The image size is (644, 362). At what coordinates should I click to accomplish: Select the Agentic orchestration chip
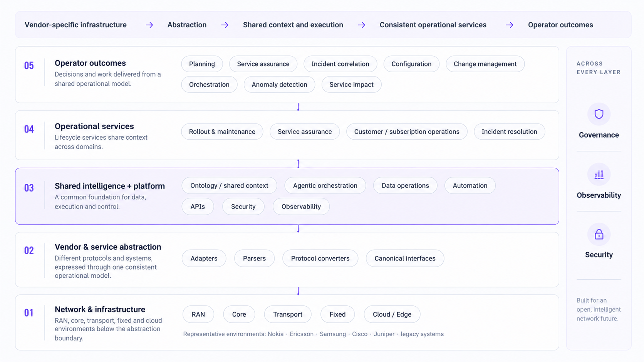pyautogui.click(x=325, y=185)
